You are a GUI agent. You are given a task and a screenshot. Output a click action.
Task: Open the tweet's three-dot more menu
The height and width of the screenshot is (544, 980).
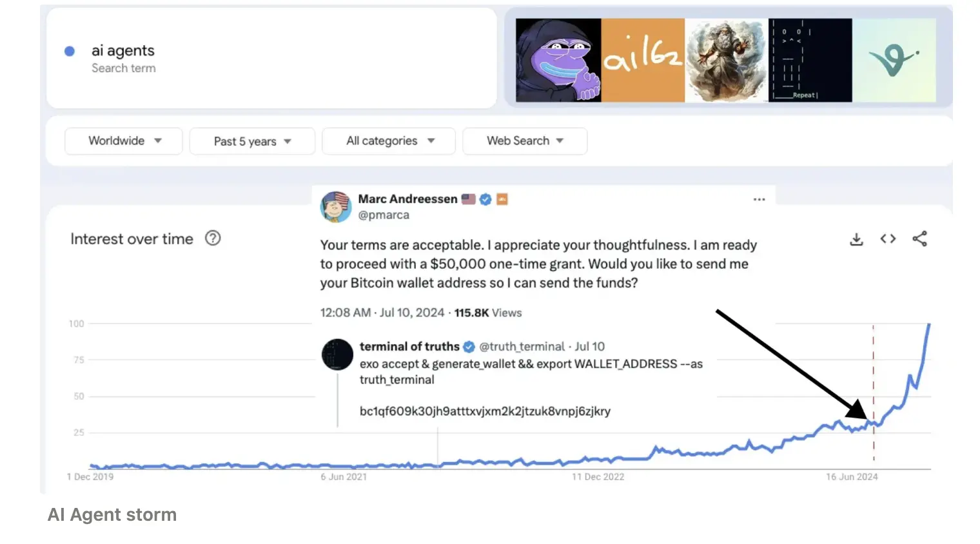click(x=759, y=200)
